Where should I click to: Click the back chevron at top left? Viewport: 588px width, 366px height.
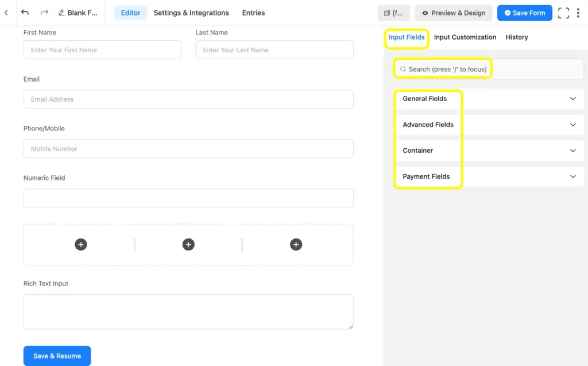click(6, 12)
